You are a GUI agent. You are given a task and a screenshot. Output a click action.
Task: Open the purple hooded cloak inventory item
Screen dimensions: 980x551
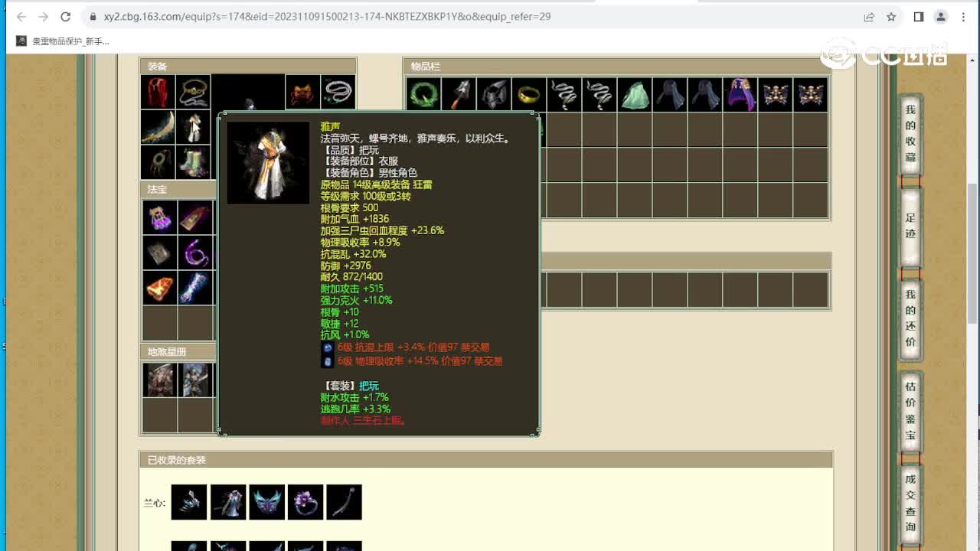[x=740, y=93]
